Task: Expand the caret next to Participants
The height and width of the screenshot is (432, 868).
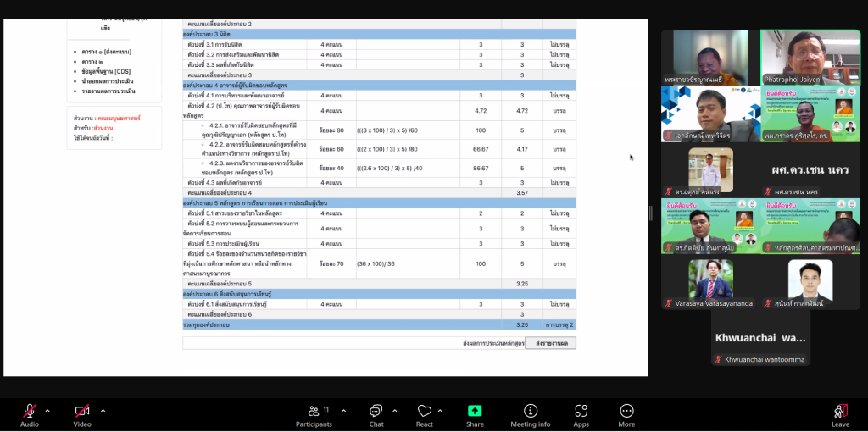Action: pos(344,411)
